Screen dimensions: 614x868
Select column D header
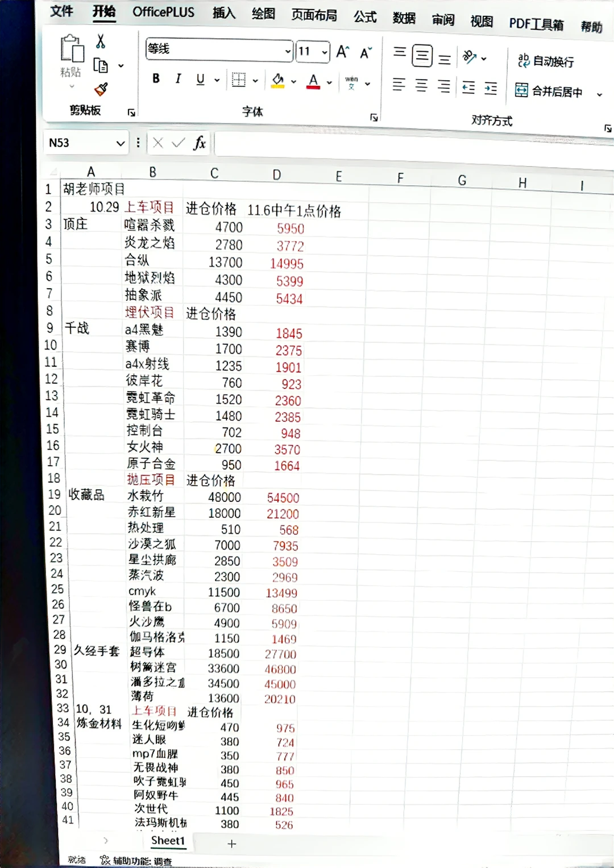point(277,175)
